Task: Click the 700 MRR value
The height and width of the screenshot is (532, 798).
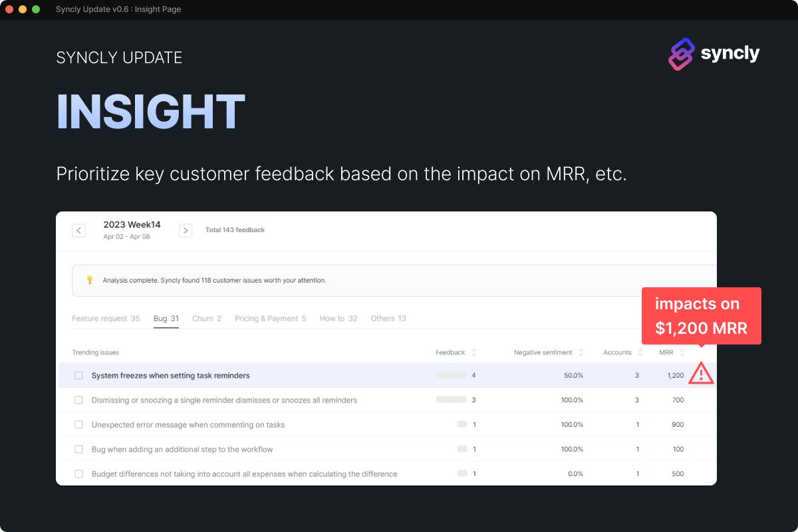Action: click(678, 400)
